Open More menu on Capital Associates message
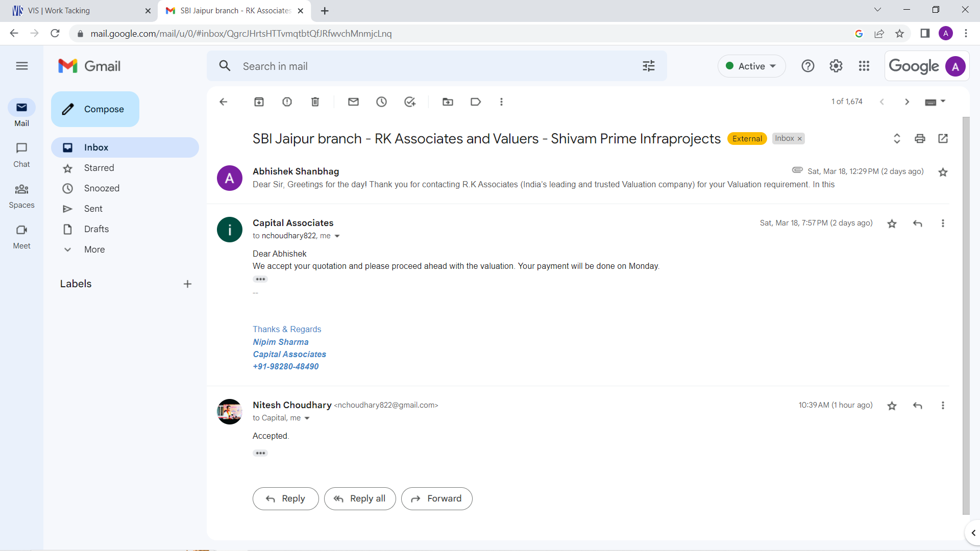This screenshot has height=551, width=980. coord(943,223)
